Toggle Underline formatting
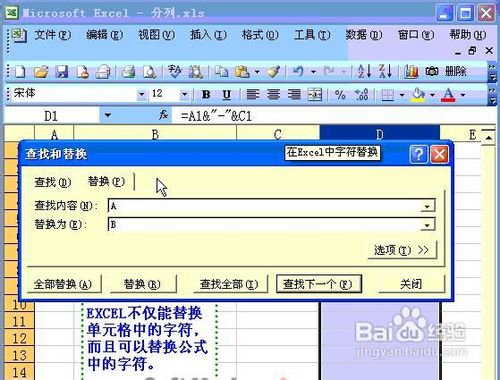500x380 pixels. (227, 95)
